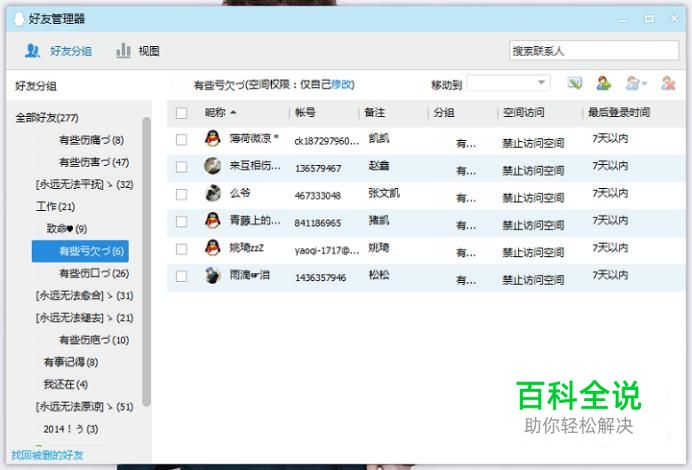This screenshot has height=470, width=692.
Task: Click the group list vertical scrollbar
Action: pyautogui.click(x=146, y=261)
